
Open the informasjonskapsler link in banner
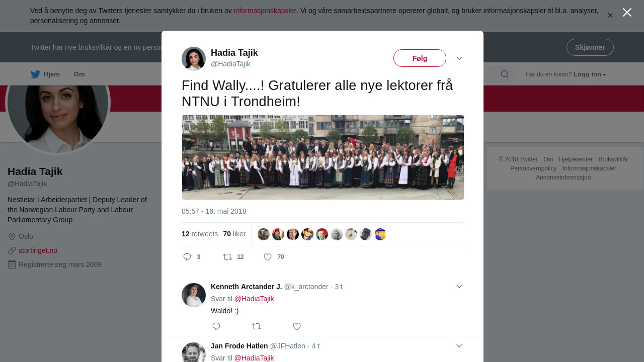coord(265,11)
